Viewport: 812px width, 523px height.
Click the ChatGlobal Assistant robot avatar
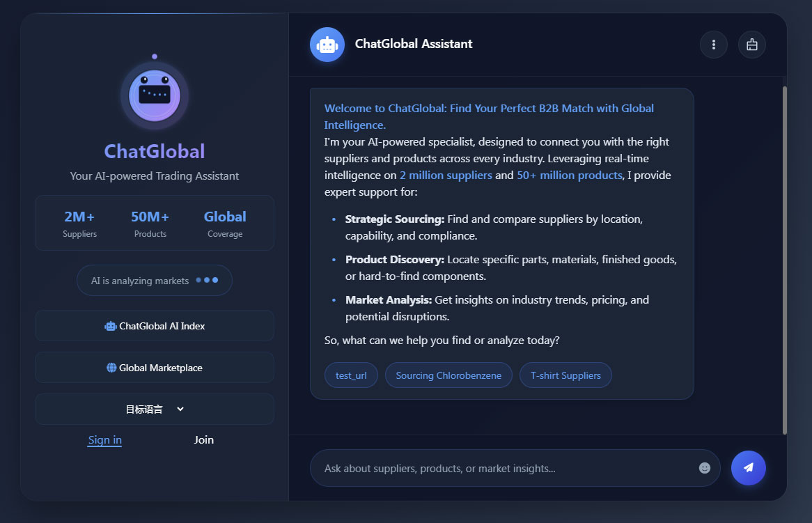coord(327,45)
